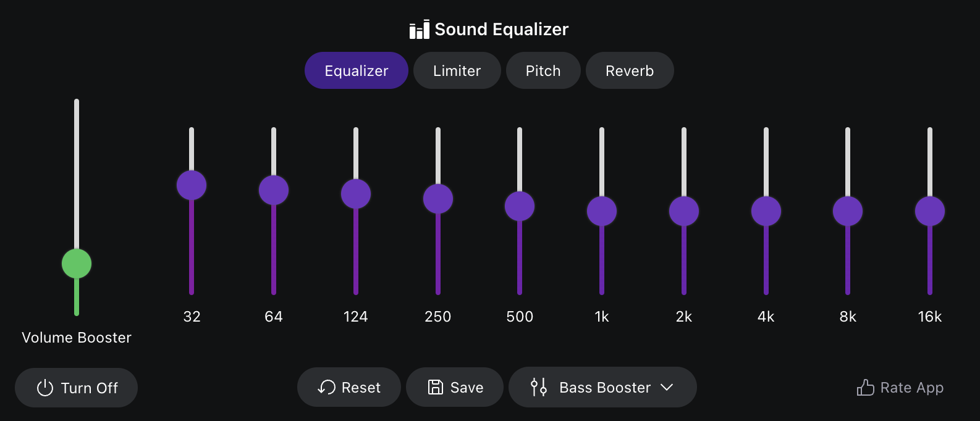Click the 500 Hz band slider handle
The height and width of the screenshot is (421, 980).
coord(520,206)
